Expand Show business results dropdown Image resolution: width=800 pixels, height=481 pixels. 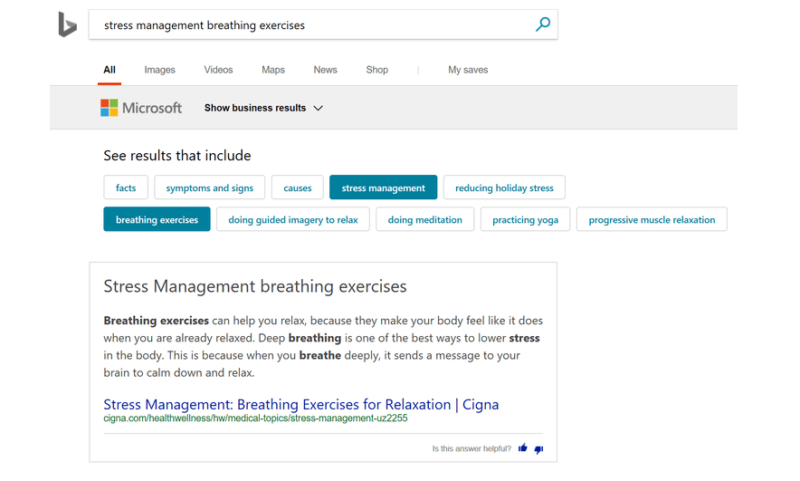coord(264,108)
